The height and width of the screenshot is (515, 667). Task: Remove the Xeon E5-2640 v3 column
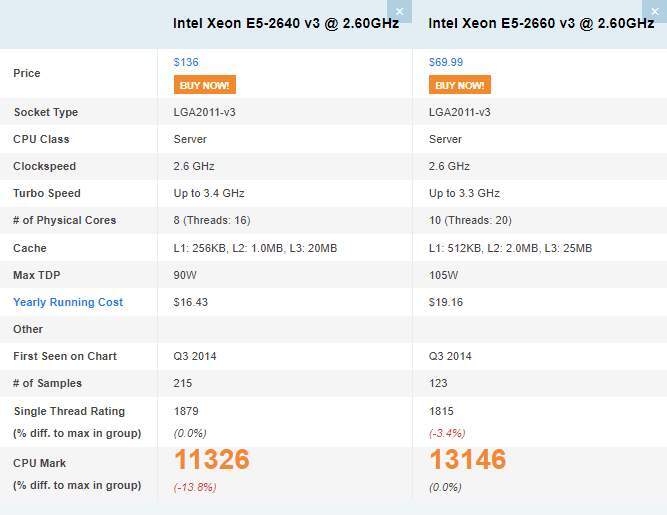pyautogui.click(x=399, y=11)
